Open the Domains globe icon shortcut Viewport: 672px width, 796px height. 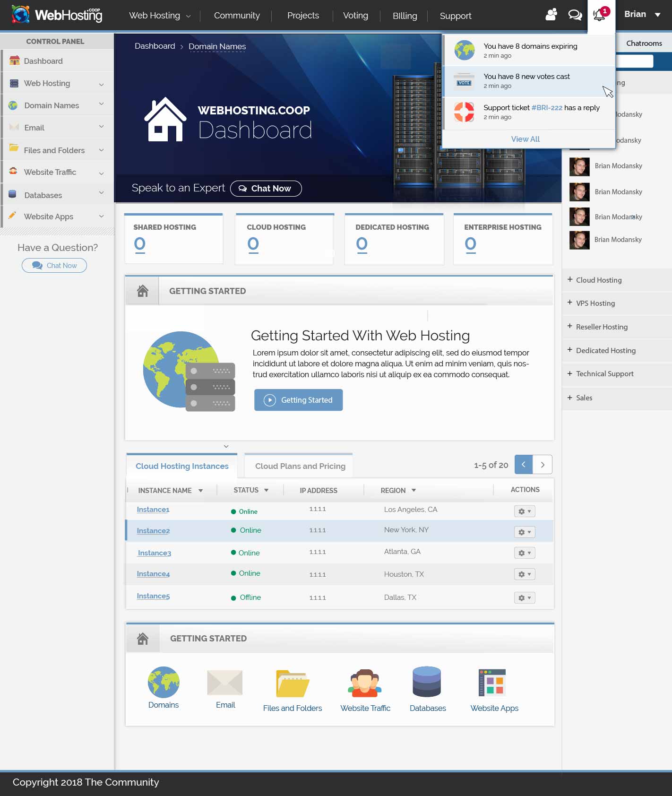point(164,682)
